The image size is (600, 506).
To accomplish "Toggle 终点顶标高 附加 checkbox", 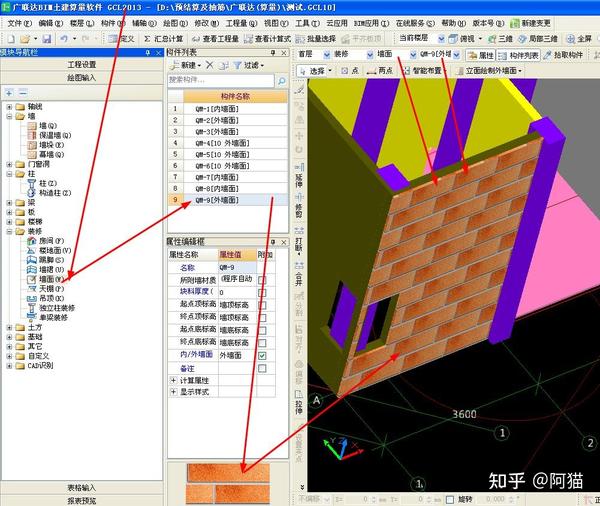I will (262, 318).
